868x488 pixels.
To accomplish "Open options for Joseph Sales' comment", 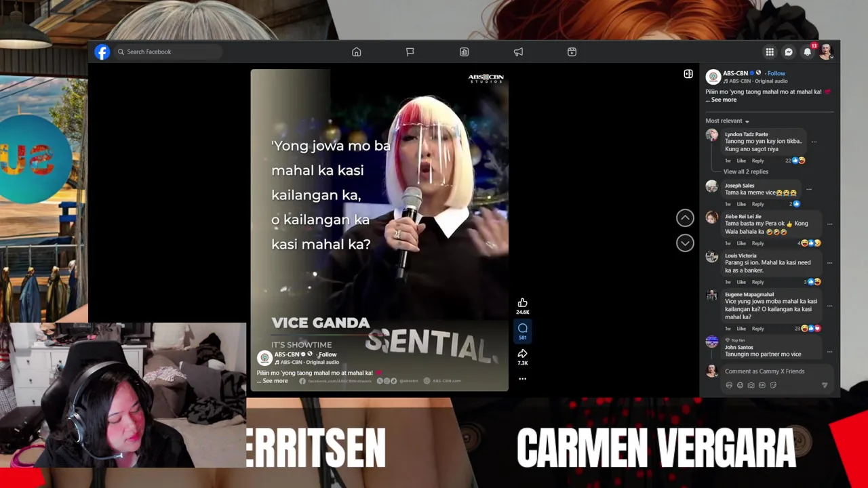I will (x=808, y=190).
